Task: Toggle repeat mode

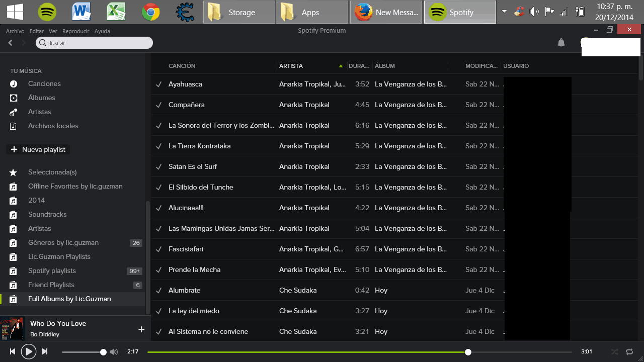Action: (629, 352)
